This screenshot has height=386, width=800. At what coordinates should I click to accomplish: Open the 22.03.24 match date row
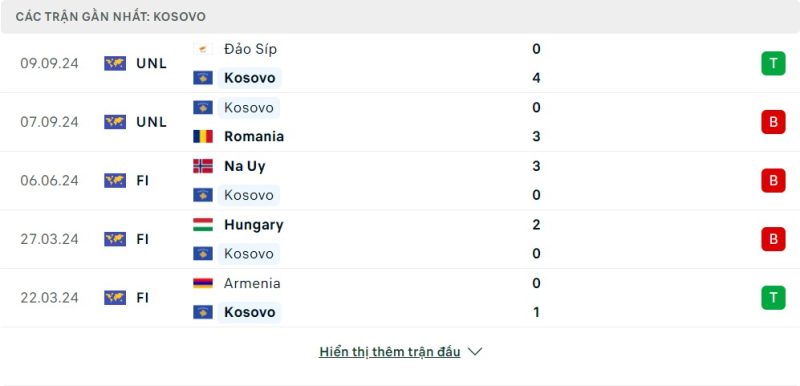[x=400, y=298]
